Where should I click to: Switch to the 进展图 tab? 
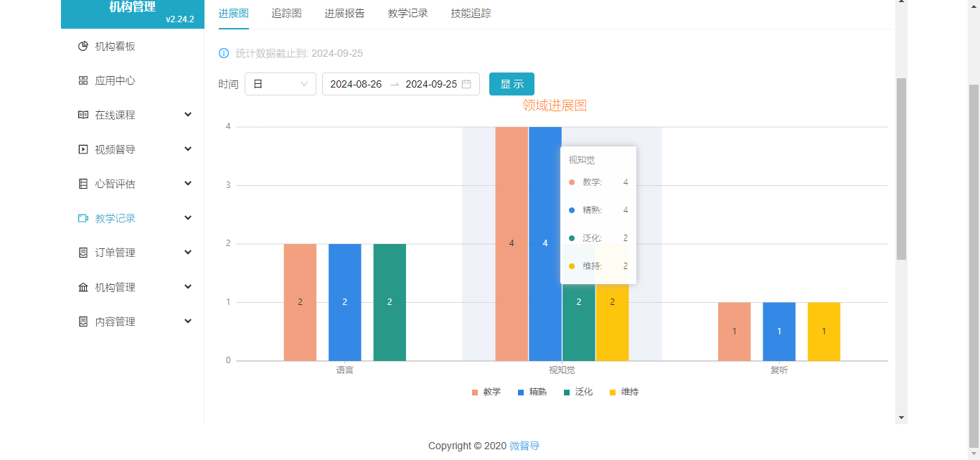234,14
